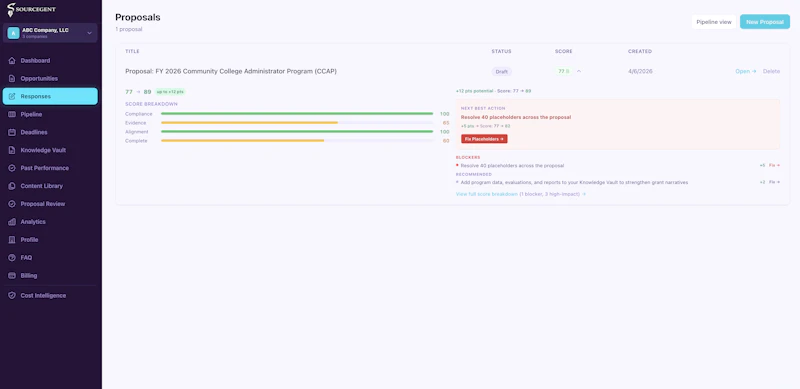Open Knowledge Vault from the sidebar

click(x=50, y=150)
